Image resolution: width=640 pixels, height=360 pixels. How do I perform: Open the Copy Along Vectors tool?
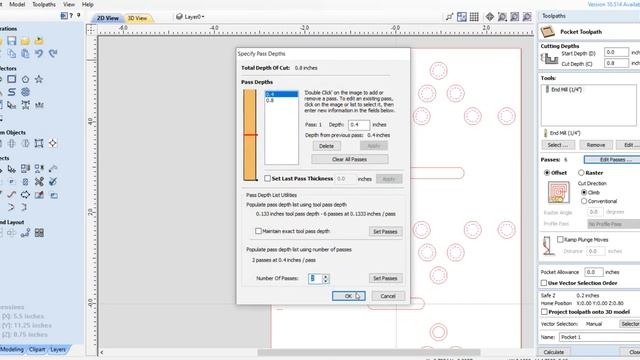point(25,233)
